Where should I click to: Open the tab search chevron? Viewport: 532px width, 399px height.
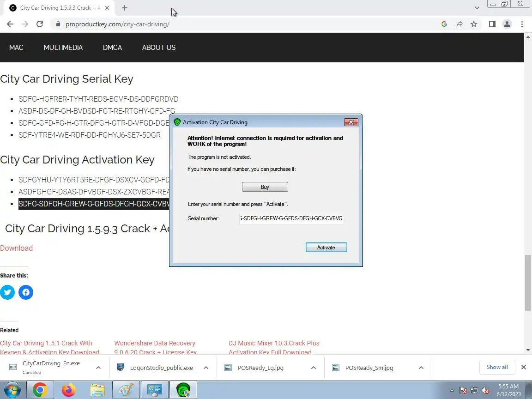(x=477, y=8)
